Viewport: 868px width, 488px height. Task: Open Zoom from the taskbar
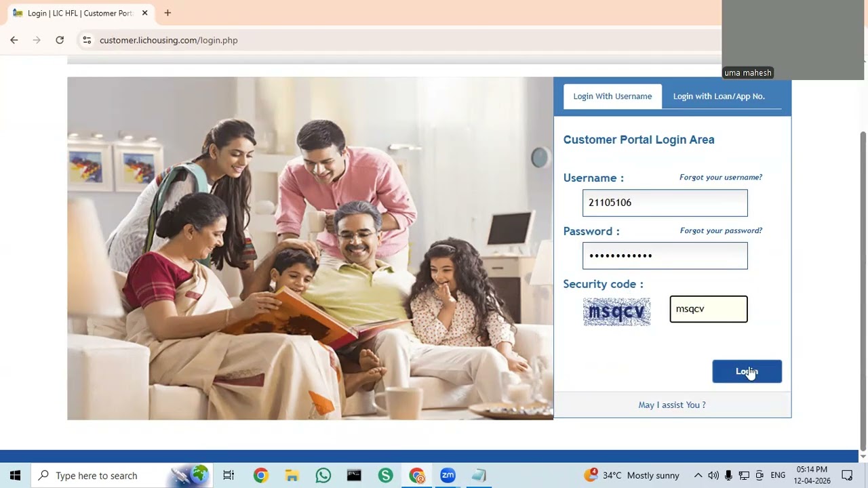pos(448,475)
